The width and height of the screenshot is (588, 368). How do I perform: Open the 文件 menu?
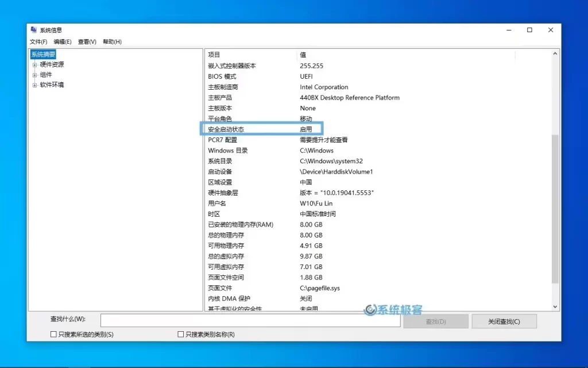[x=38, y=41]
